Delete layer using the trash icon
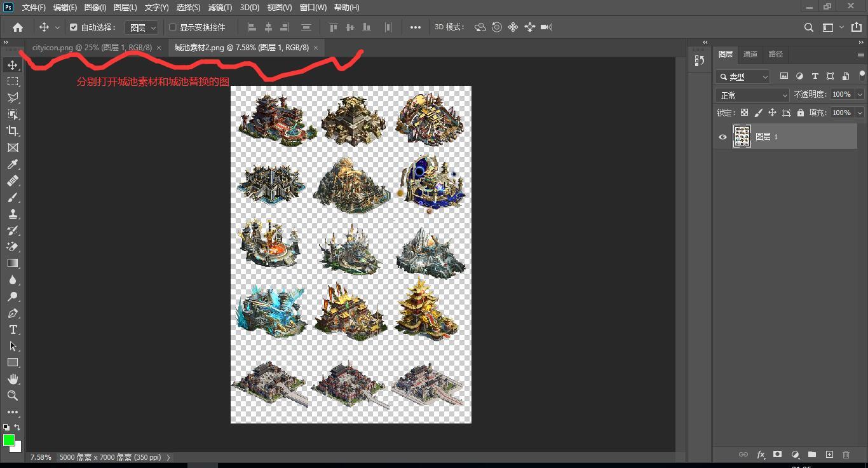This screenshot has width=868, height=468. pos(846,455)
